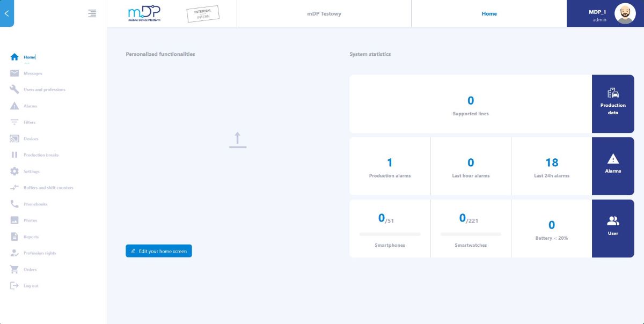Open the Production data tile
This screenshot has height=324, width=644.
coord(613,104)
